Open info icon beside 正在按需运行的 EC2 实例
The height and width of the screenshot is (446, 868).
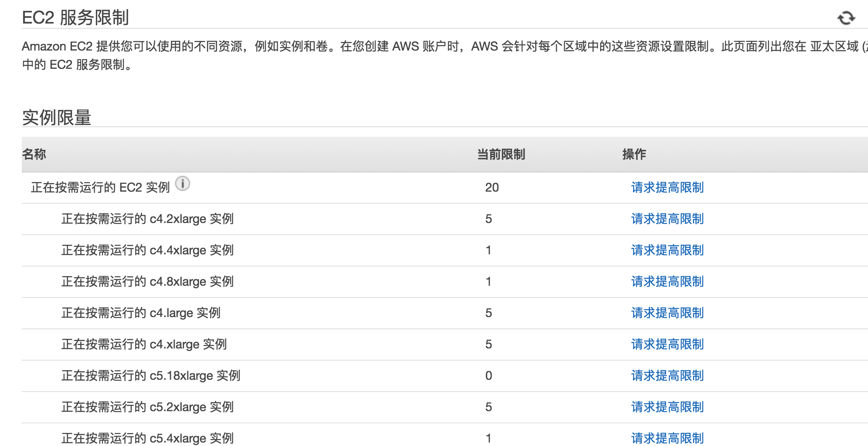point(183,184)
